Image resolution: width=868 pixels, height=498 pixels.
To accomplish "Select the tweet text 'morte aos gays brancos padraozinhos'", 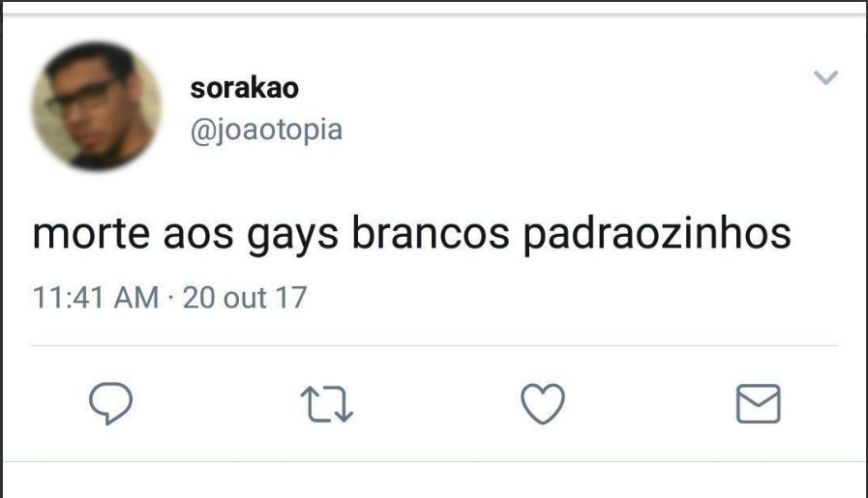I will (x=412, y=235).
